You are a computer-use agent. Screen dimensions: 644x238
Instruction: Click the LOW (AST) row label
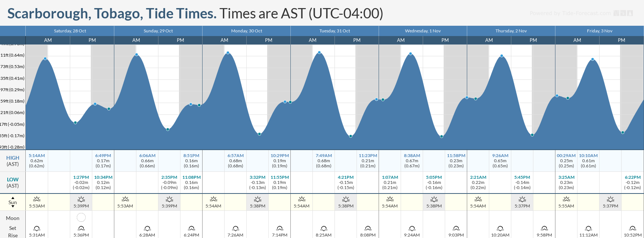(x=12, y=182)
